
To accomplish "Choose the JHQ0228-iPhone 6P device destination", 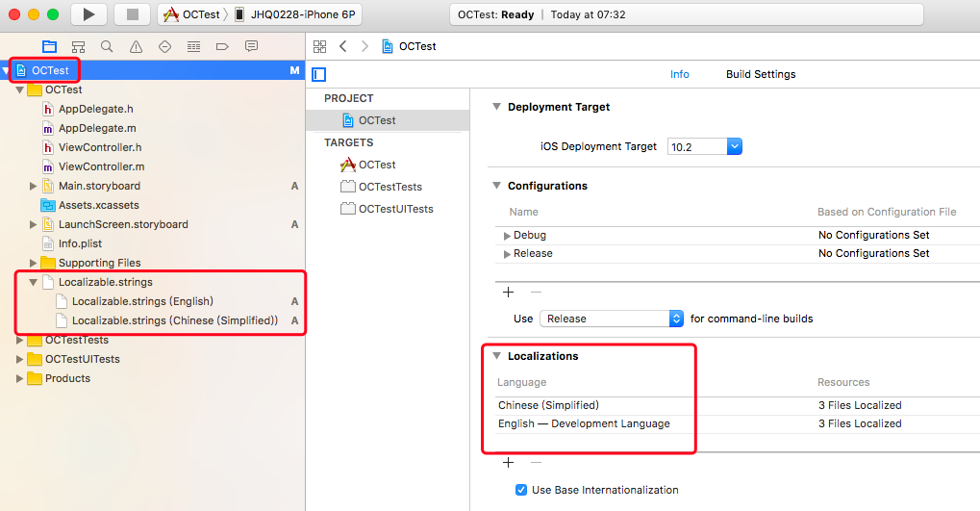I will pos(295,14).
